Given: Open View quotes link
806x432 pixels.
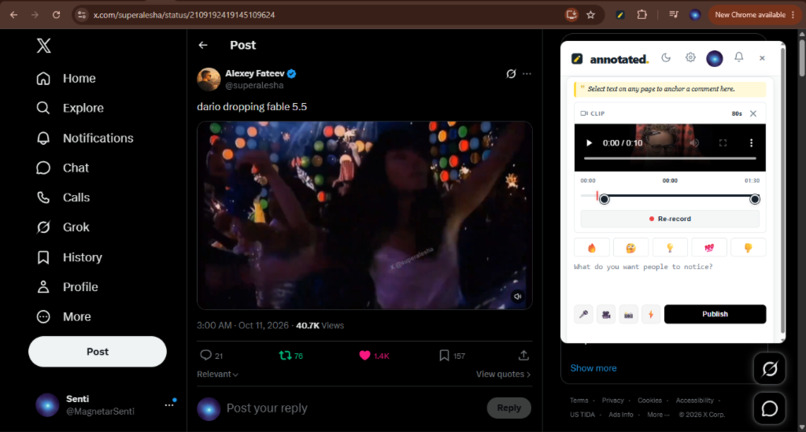Looking at the screenshot, I should pyautogui.click(x=503, y=374).
